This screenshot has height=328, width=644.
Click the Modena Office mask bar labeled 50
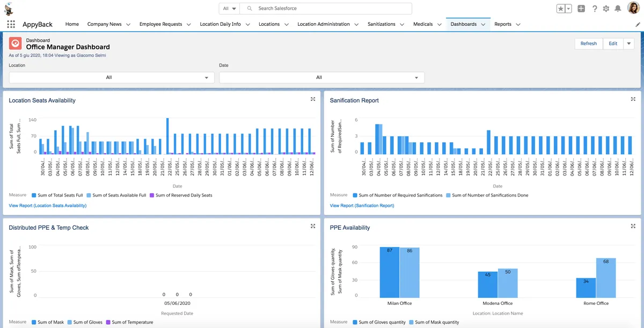508,283
